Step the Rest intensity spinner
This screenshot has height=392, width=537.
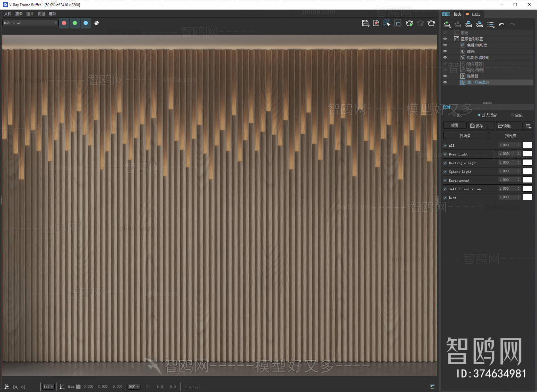coord(519,198)
